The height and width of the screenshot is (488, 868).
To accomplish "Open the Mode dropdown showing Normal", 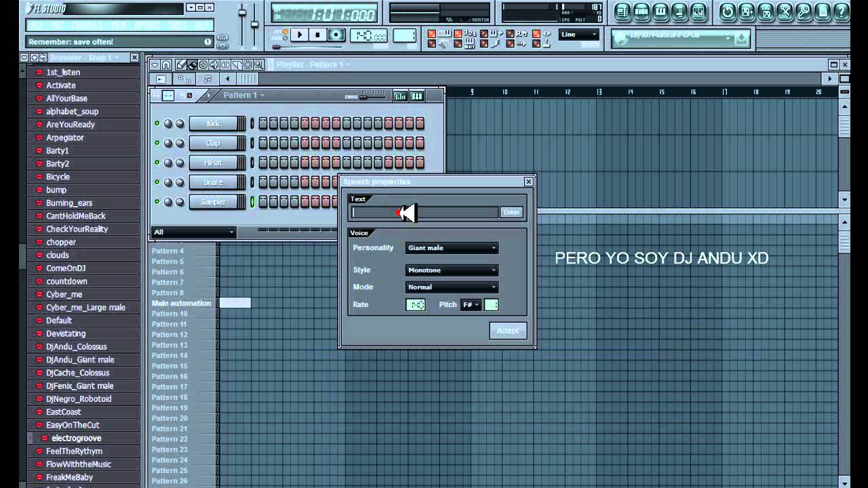I will point(452,287).
